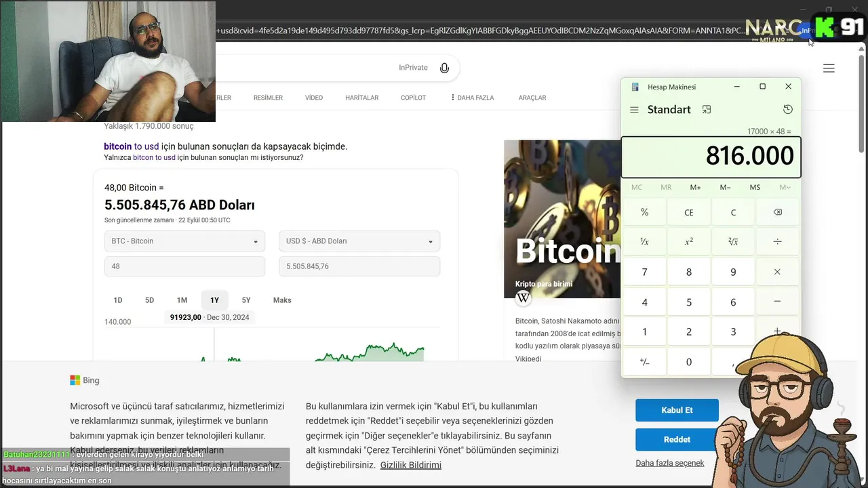The height and width of the screenshot is (488, 868).
Task: Select the 1Y chart range
Action: pyautogui.click(x=214, y=300)
